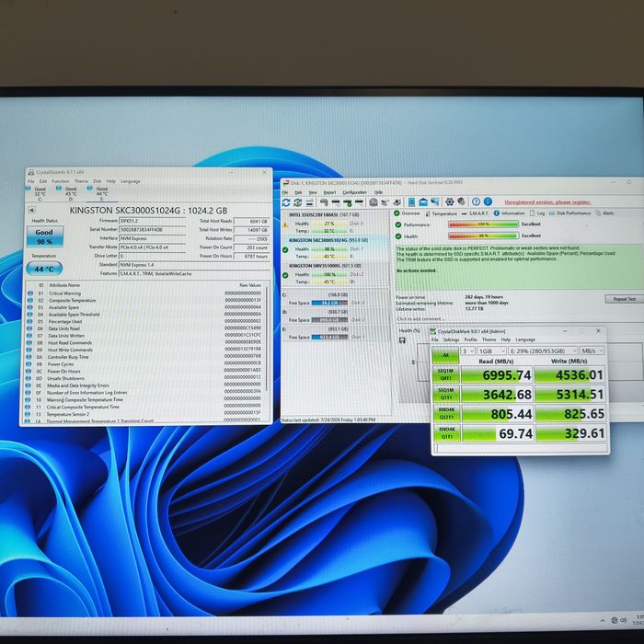Open the Configuration menu in Hard Disk Sentinel
Screen dimensions: 644x644
click(354, 192)
